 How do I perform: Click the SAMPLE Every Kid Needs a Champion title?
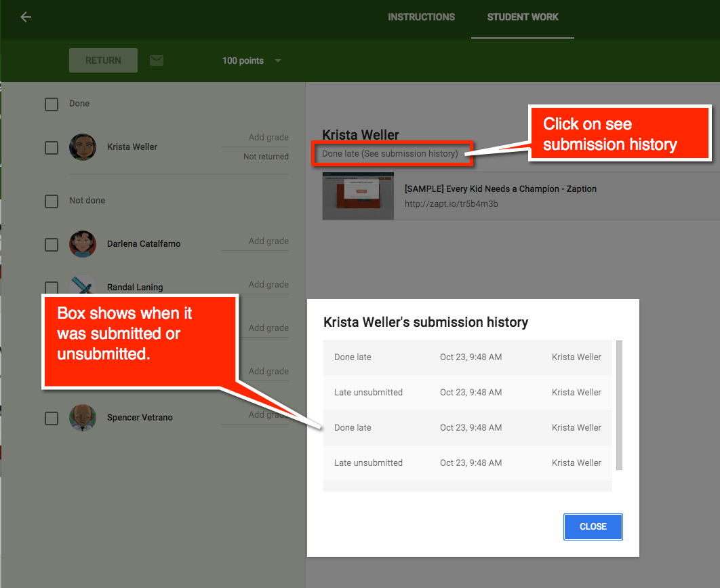click(500, 189)
